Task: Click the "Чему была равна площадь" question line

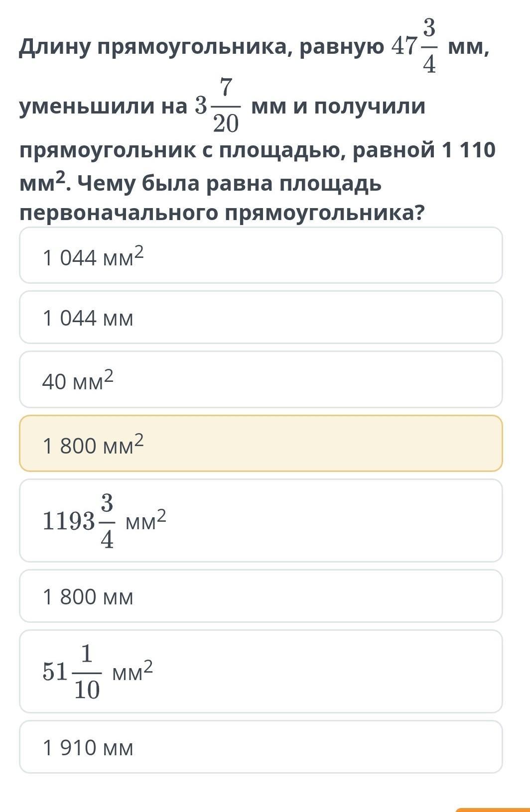Action: [x=229, y=184]
